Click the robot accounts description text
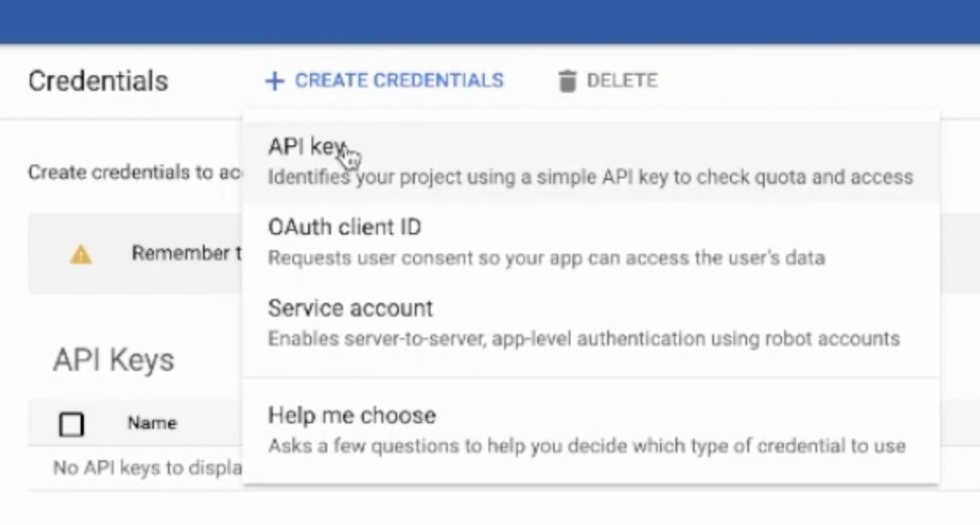980x525 pixels. pyautogui.click(x=584, y=338)
